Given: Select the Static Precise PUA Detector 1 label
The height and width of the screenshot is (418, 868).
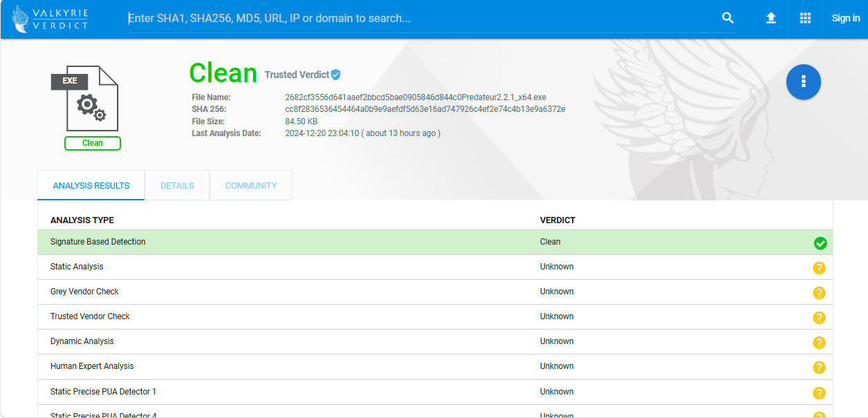Looking at the screenshot, I should pyautogui.click(x=104, y=392).
